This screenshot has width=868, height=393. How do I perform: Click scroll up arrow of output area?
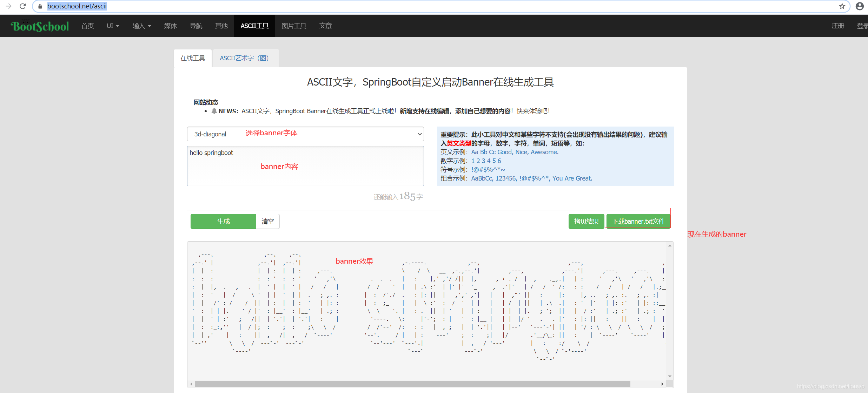(x=670, y=246)
